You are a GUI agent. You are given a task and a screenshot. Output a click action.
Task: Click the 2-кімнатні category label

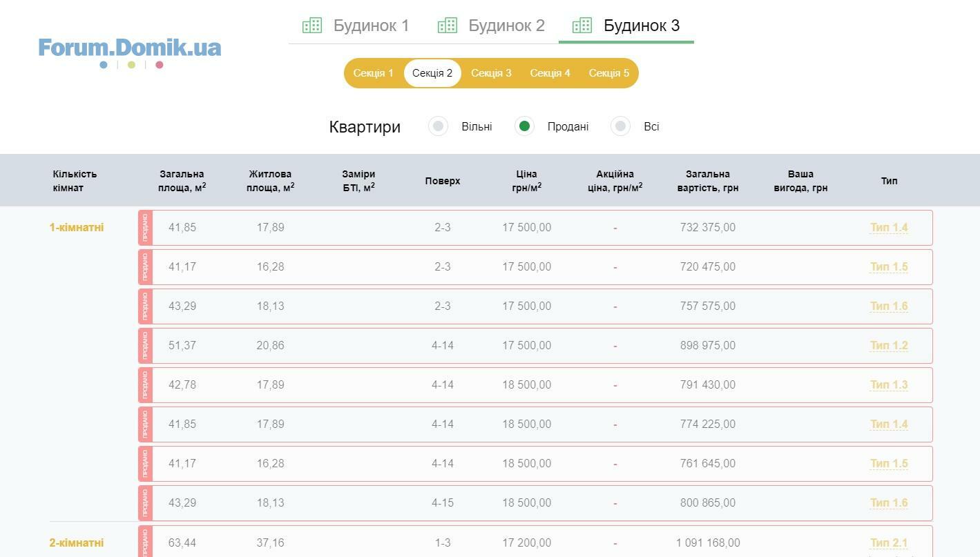pos(77,543)
